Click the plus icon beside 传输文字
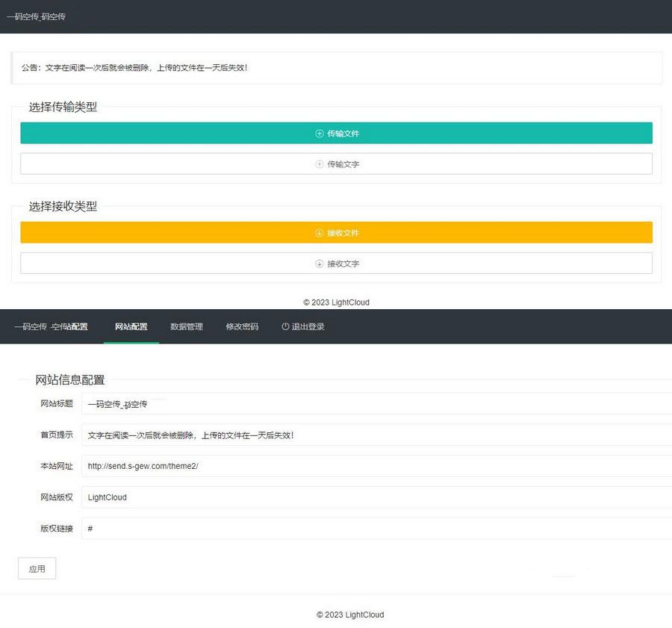The width and height of the screenshot is (672, 628). [x=320, y=164]
